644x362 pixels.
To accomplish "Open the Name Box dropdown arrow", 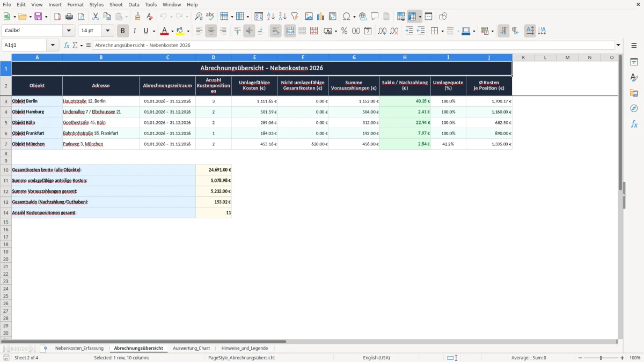I will pos(53,45).
